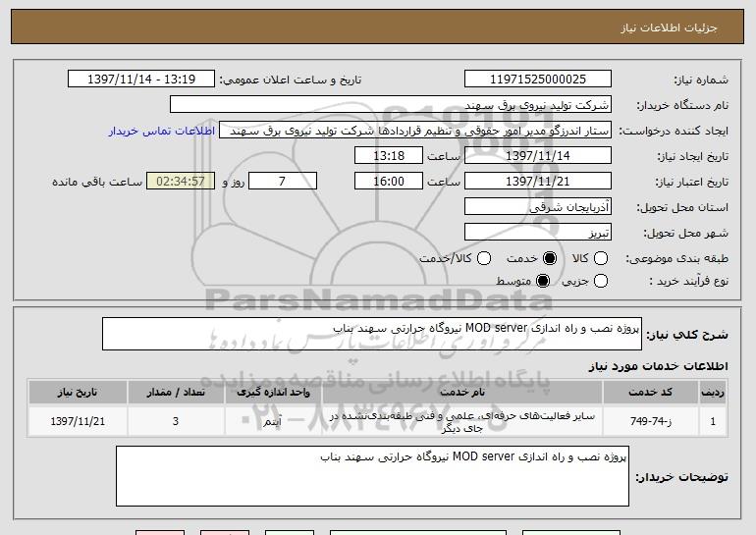Click the buyer organization name field

391,105
